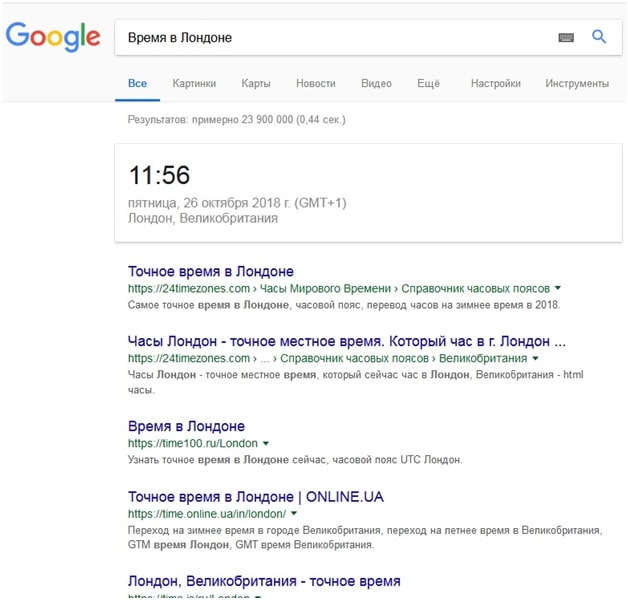Switch to the Карты tab
The image size is (628, 600).
click(255, 84)
